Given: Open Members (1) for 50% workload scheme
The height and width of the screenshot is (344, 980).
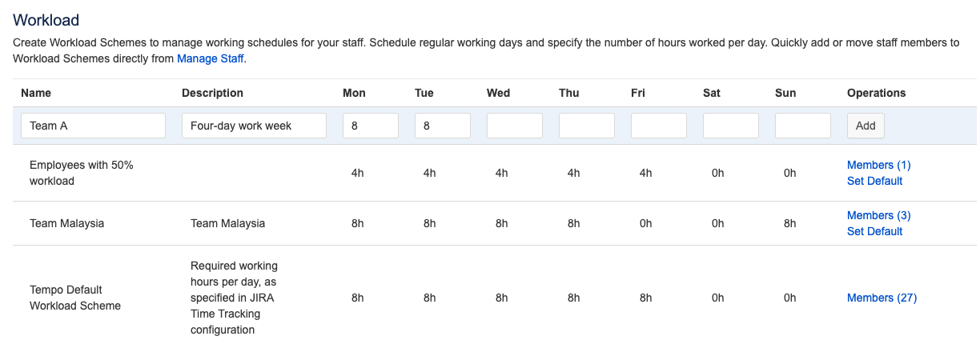Looking at the screenshot, I should [x=878, y=165].
